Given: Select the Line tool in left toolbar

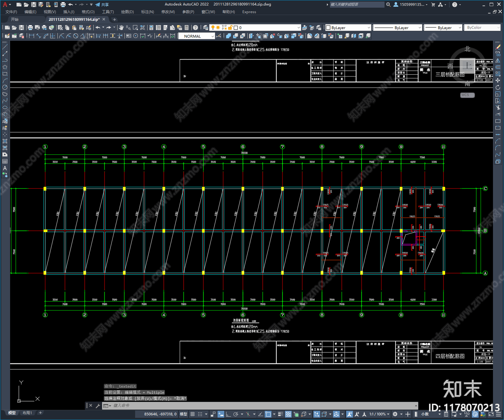Looking at the screenshot, I should [x=5, y=47].
